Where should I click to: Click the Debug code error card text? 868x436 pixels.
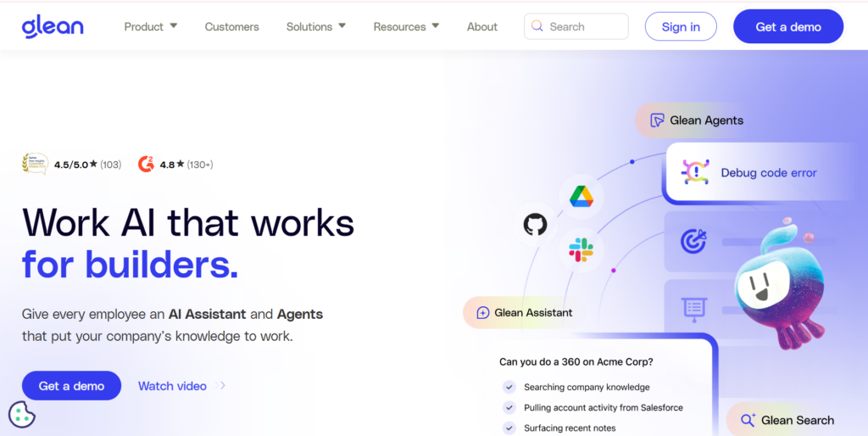[x=768, y=173]
